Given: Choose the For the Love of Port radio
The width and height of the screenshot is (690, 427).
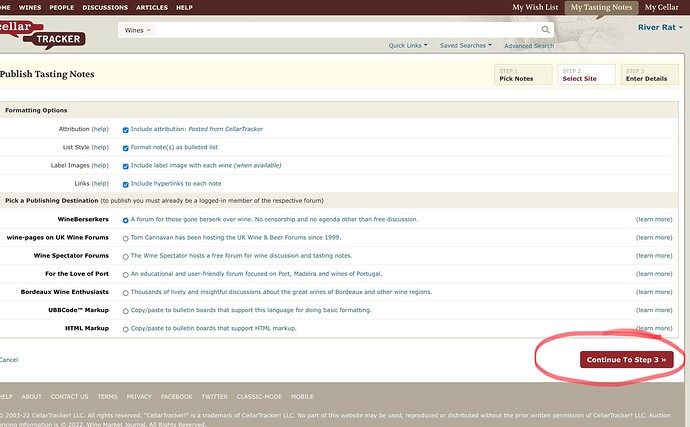Looking at the screenshot, I should click(125, 275).
